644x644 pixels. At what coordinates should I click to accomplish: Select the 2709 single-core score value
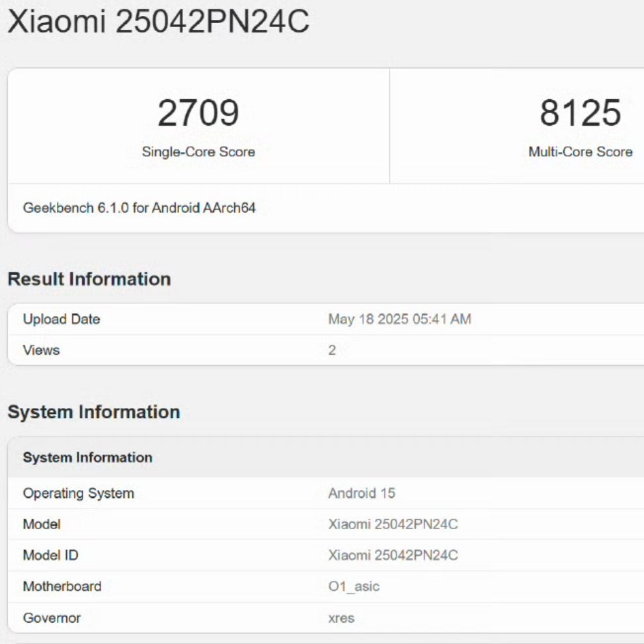pos(198,113)
